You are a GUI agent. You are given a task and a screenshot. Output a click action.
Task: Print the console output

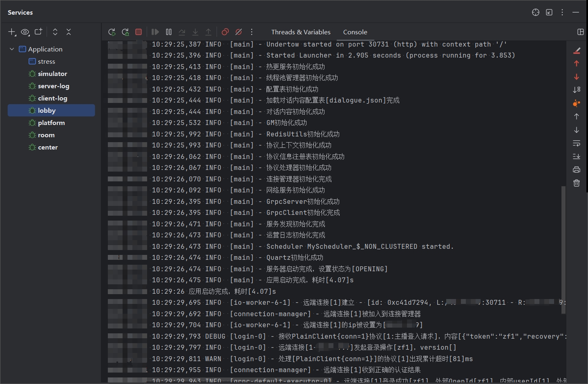click(x=577, y=170)
